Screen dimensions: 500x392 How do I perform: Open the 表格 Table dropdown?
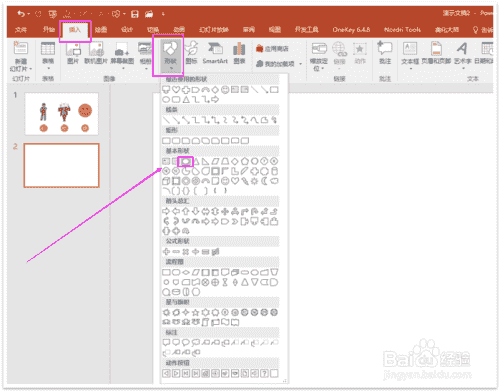point(48,56)
